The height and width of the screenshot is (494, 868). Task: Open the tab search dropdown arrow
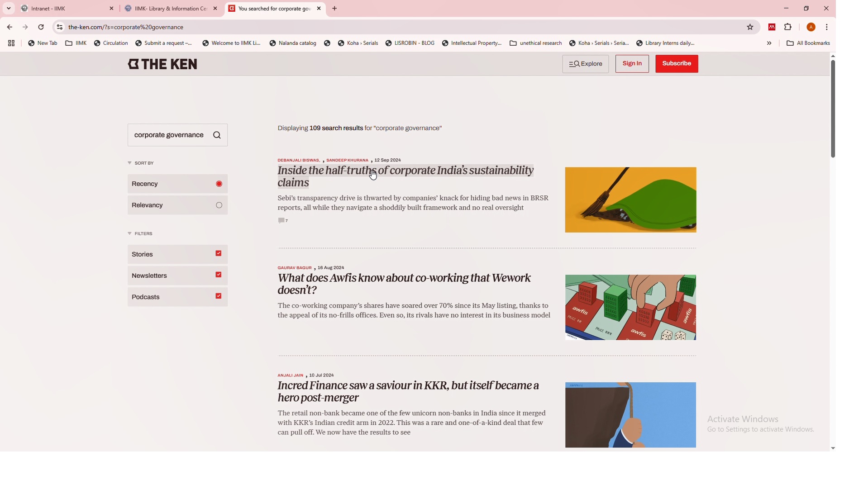[9, 9]
